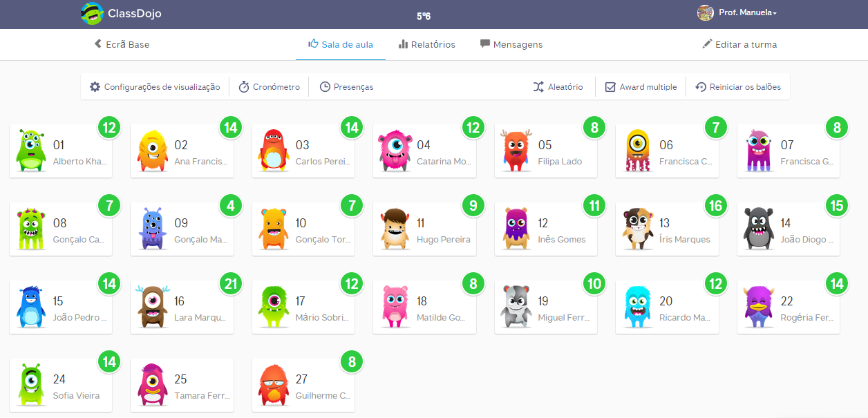
Task: Click name text "Inês Gomes"
Action: [x=562, y=240]
